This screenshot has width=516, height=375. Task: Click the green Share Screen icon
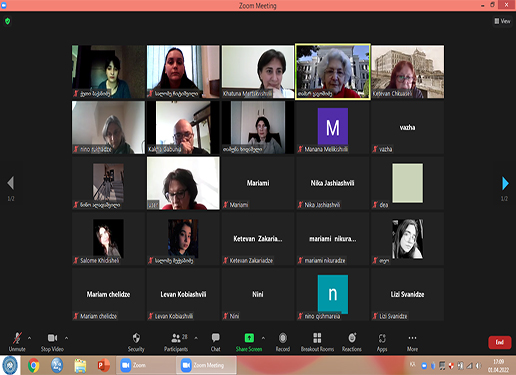[249, 338]
